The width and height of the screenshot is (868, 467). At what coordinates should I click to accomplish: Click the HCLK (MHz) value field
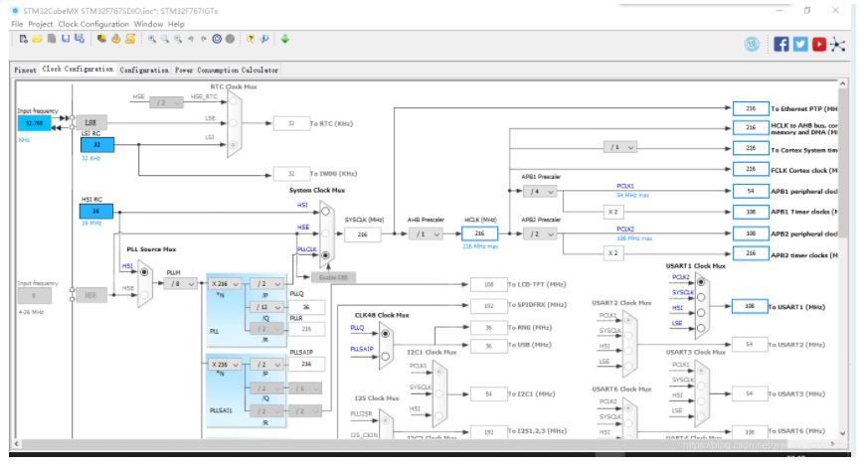tap(479, 233)
